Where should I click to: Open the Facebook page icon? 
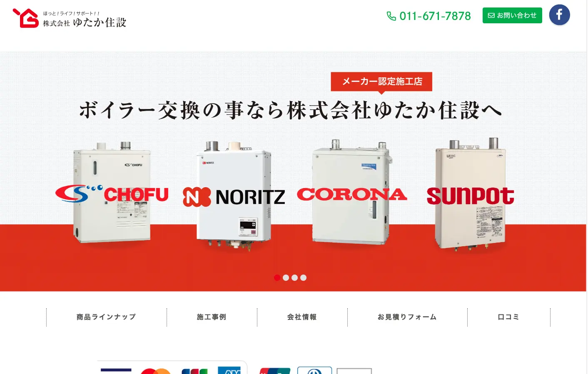pyautogui.click(x=559, y=15)
